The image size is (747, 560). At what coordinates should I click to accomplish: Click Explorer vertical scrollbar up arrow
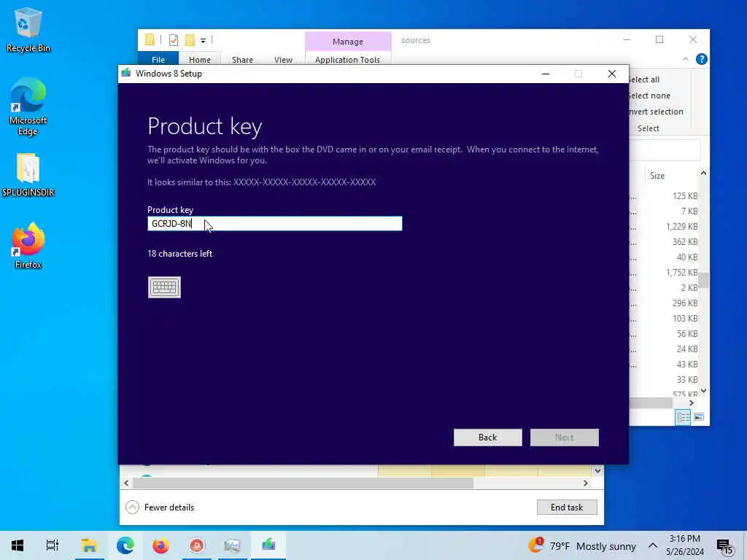[704, 173]
